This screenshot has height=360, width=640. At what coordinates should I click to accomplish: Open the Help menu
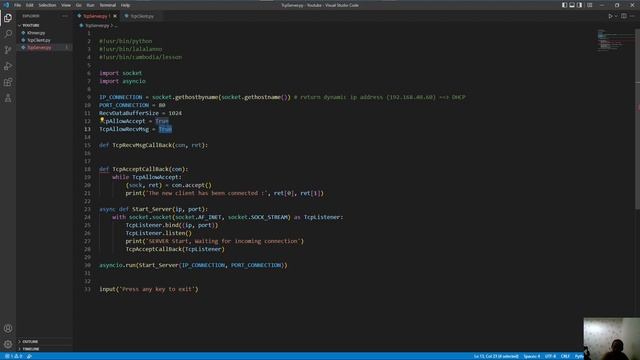[125, 5]
